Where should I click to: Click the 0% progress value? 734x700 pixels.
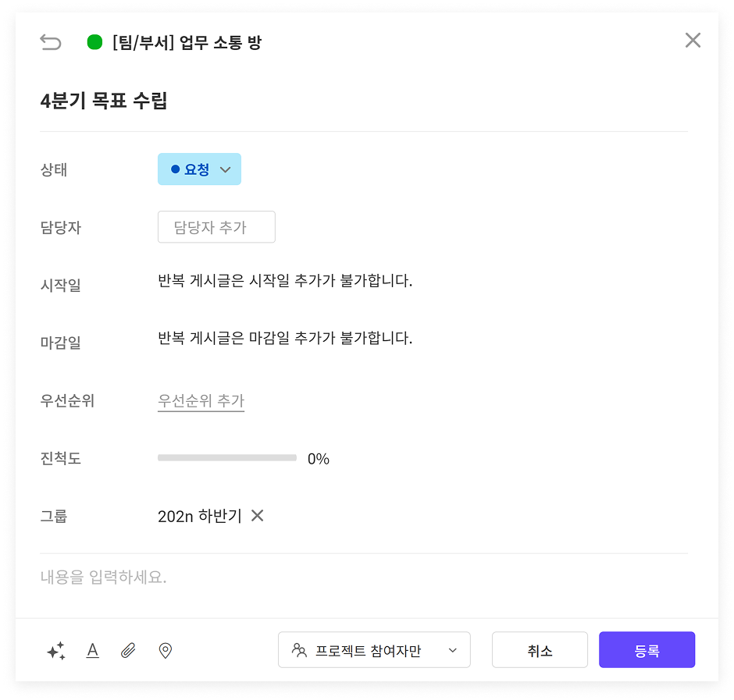319,459
